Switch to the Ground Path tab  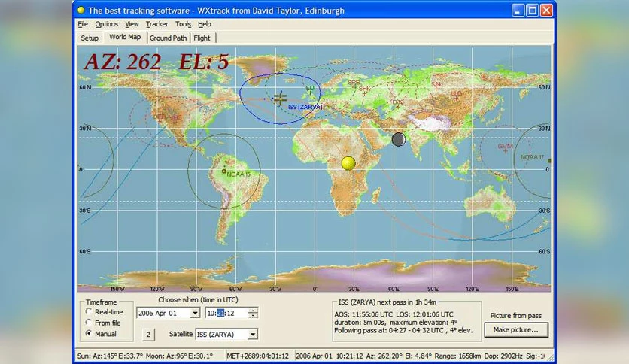168,38
